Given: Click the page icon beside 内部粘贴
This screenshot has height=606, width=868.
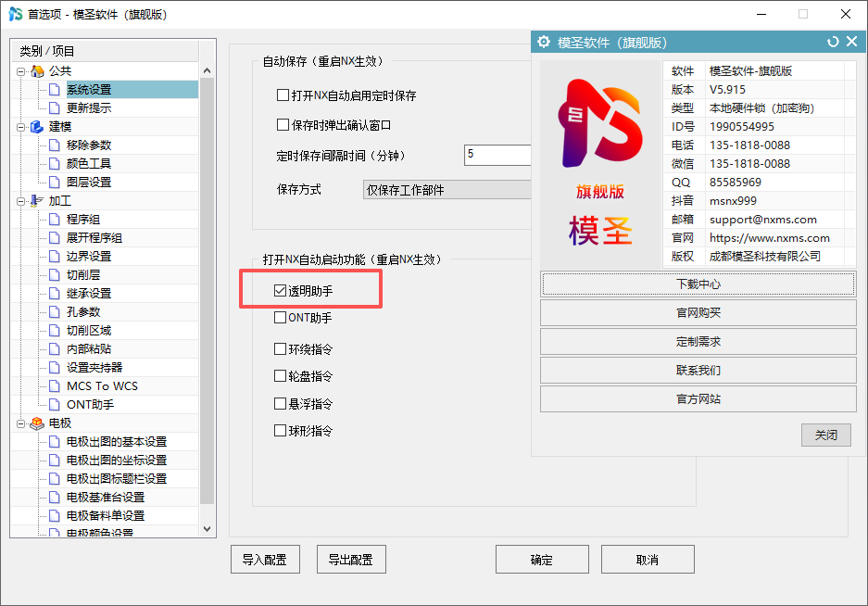Looking at the screenshot, I should pyautogui.click(x=55, y=349).
